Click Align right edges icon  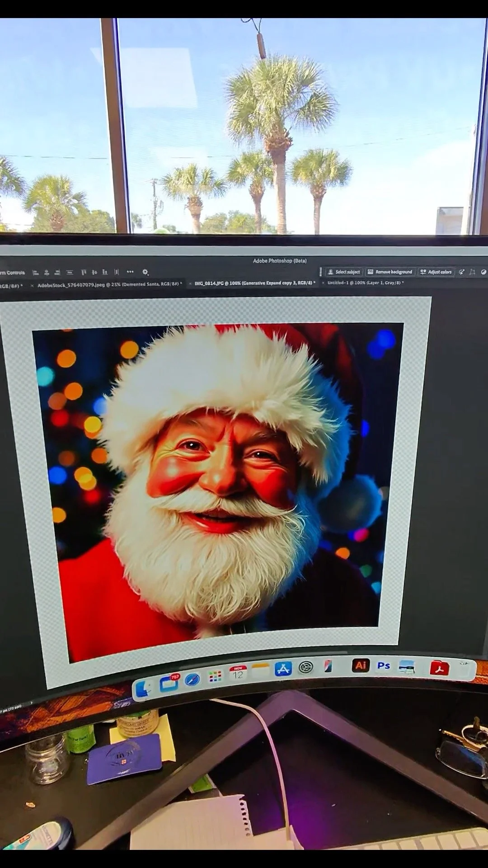57,273
